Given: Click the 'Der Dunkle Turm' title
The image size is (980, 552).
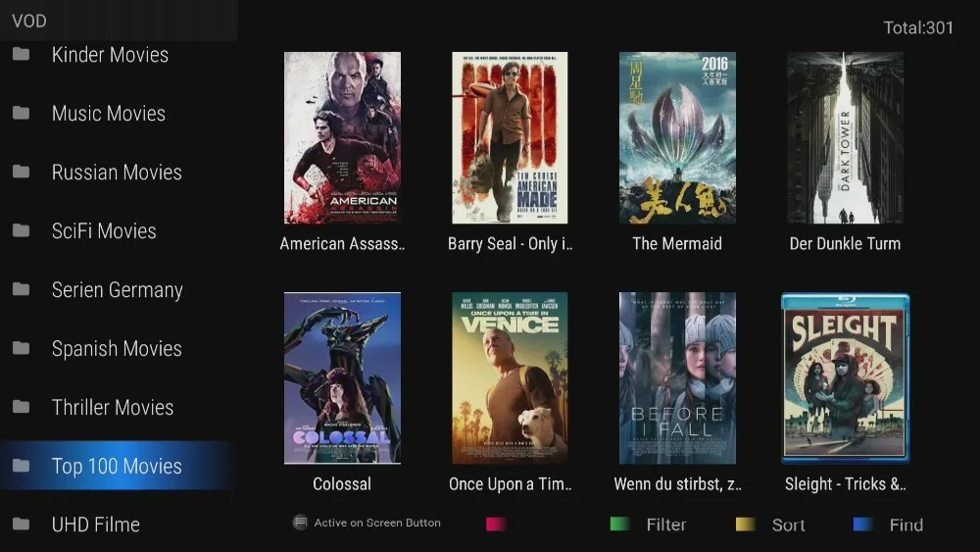Looking at the screenshot, I should 845,244.
